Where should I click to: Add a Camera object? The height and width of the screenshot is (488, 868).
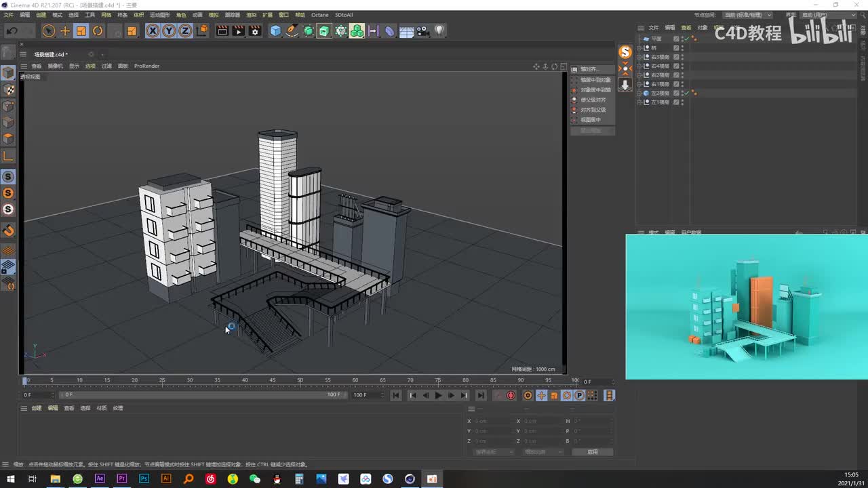pyautogui.click(x=422, y=30)
